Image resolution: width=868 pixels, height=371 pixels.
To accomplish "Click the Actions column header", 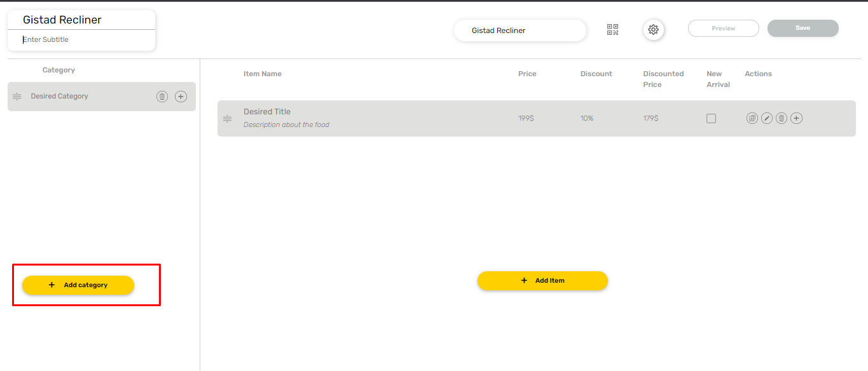I will click(759, 74).
